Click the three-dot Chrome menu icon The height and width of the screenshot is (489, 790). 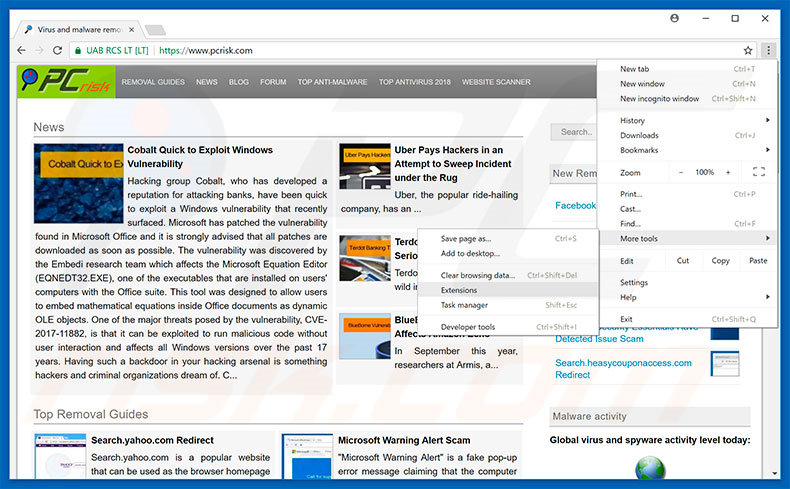pos(767,50)
